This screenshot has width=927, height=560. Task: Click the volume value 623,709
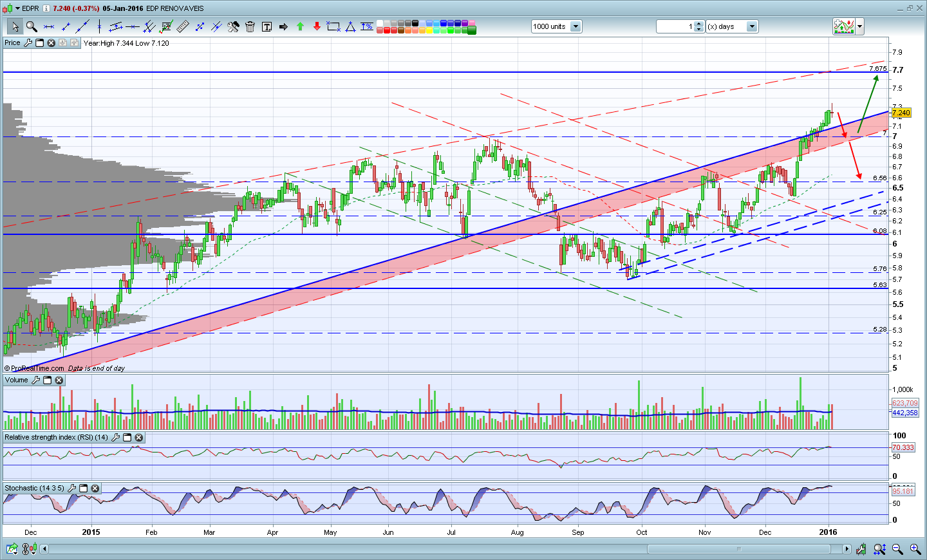[905, 404]
